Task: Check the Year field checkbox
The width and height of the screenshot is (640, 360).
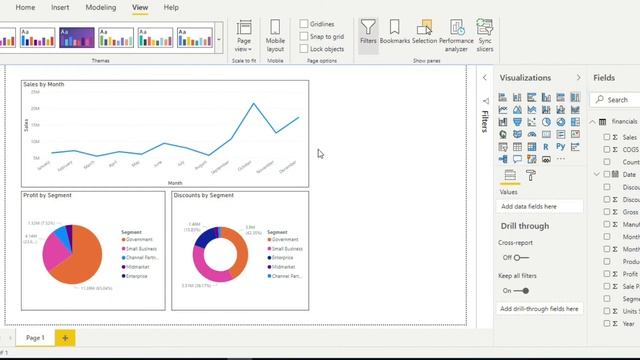Action: (x=607, y=323)
